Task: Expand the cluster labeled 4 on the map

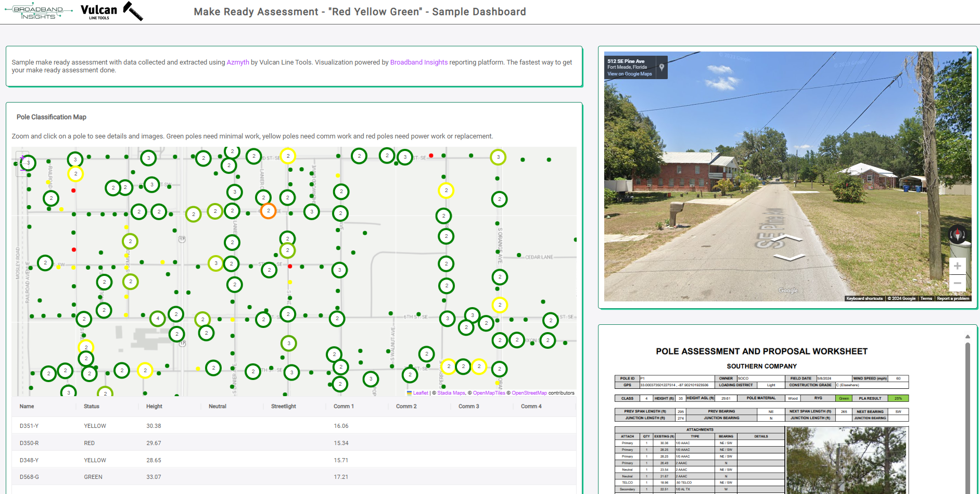Action: tap(158, 318)
